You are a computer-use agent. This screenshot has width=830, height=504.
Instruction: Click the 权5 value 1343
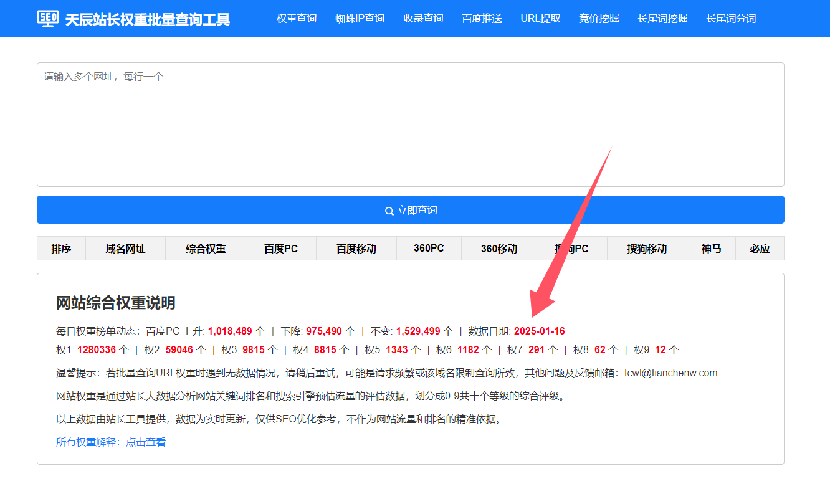click(397, 349)
